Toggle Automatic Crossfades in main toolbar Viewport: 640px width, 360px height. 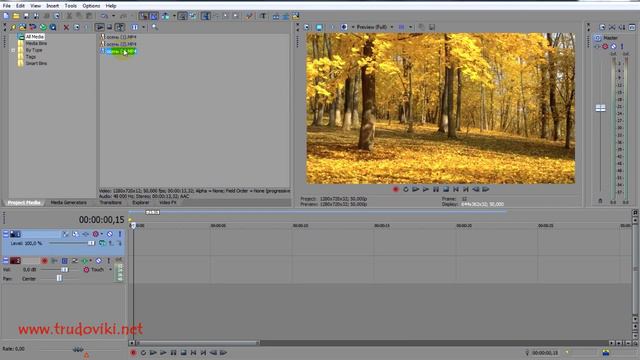pos(154,16)
